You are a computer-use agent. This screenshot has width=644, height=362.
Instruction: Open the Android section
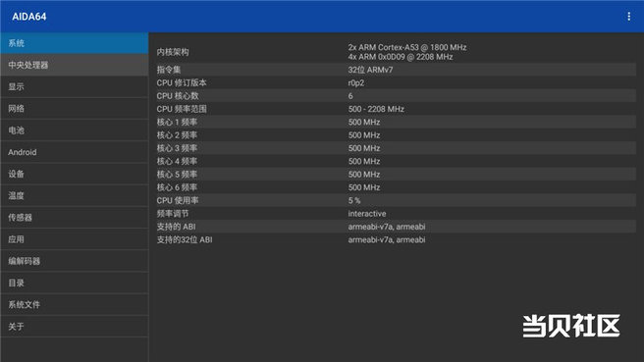(x=75, y=152)
